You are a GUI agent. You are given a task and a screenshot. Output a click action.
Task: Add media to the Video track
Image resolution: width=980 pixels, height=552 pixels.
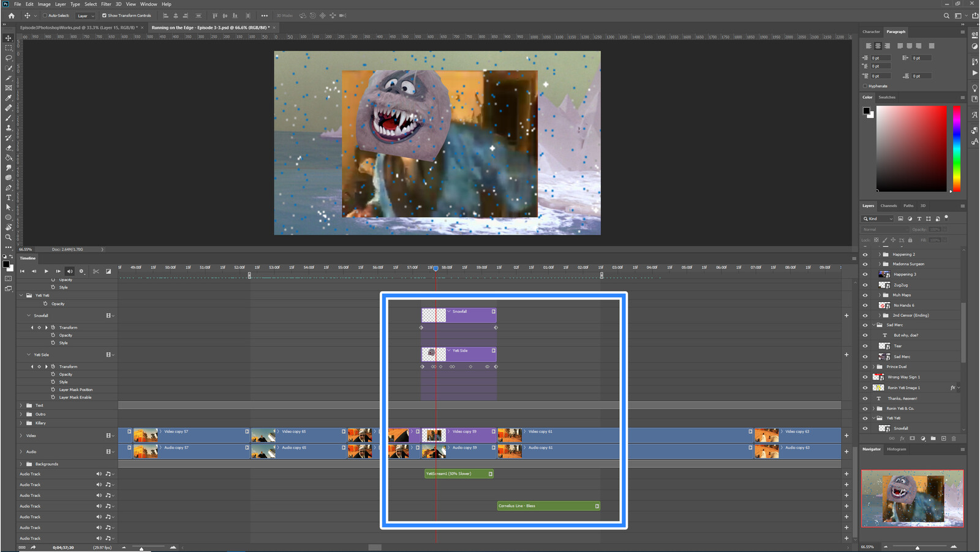(846, 436)
